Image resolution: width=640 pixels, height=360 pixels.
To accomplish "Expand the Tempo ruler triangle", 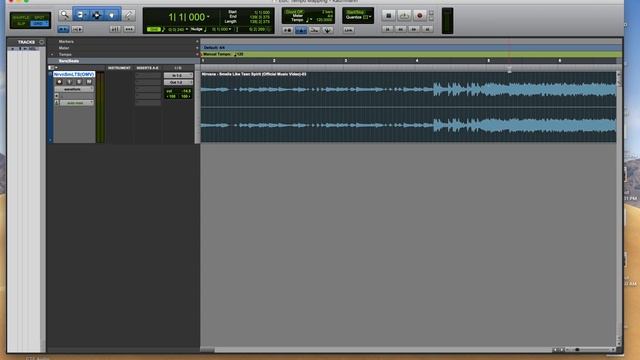I will click(x=52, y=55).
